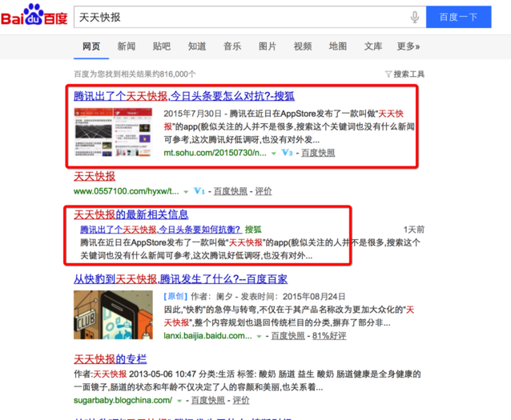
Task: Click the search box containing 天天快报
Action: coord(240,17)
